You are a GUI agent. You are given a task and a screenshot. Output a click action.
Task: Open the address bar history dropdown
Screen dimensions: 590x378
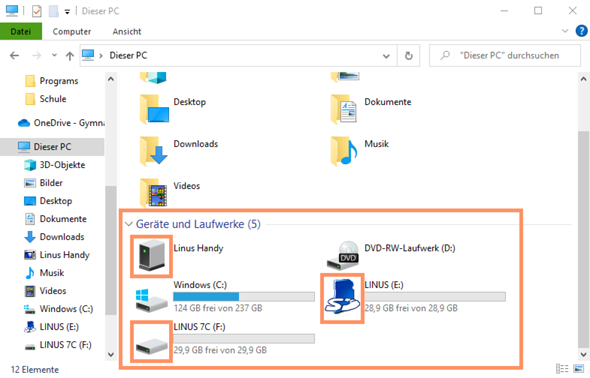click(386, 56)
